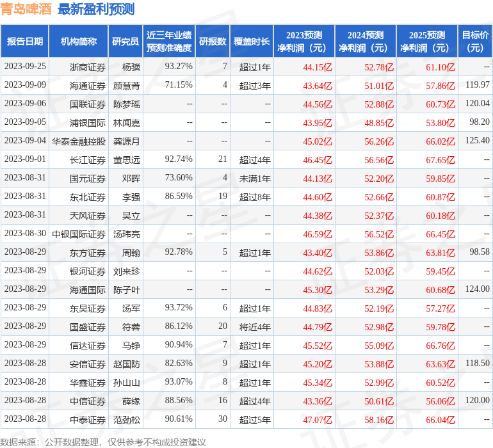Viewport: 493px width, 448px height.
Task: Click target price 119.97
Action: pos(477,85)
